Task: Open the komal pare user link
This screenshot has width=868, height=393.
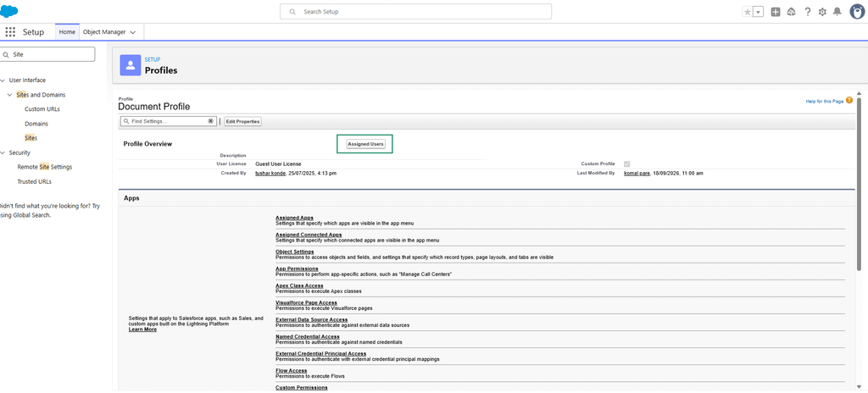Action: point(638,174)
